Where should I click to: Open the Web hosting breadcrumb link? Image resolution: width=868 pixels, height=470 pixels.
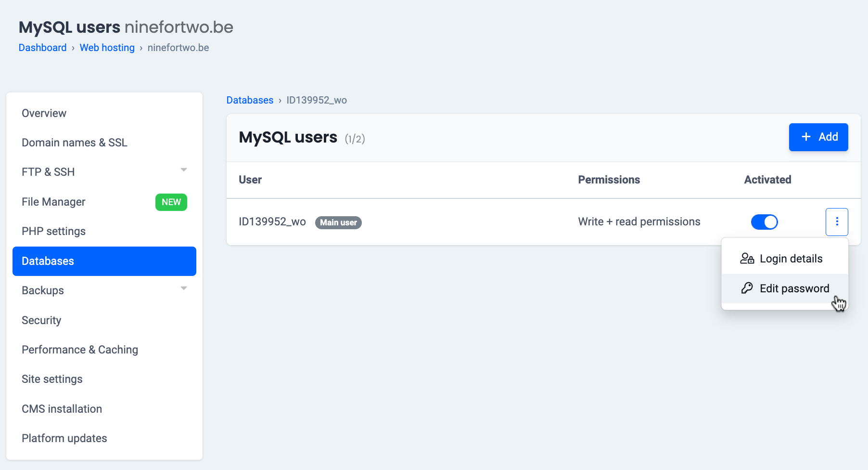pyautogui.click(x=107, y=48)
